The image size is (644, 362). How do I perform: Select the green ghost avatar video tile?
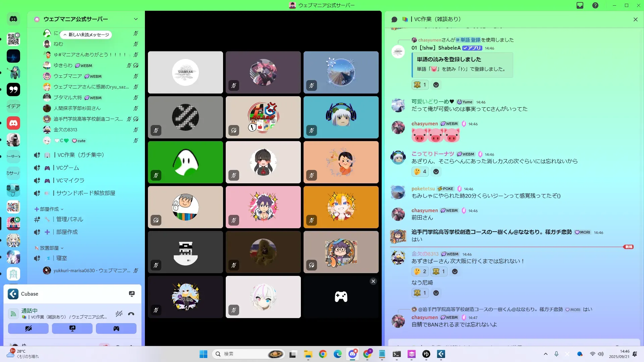coord(185,162)
